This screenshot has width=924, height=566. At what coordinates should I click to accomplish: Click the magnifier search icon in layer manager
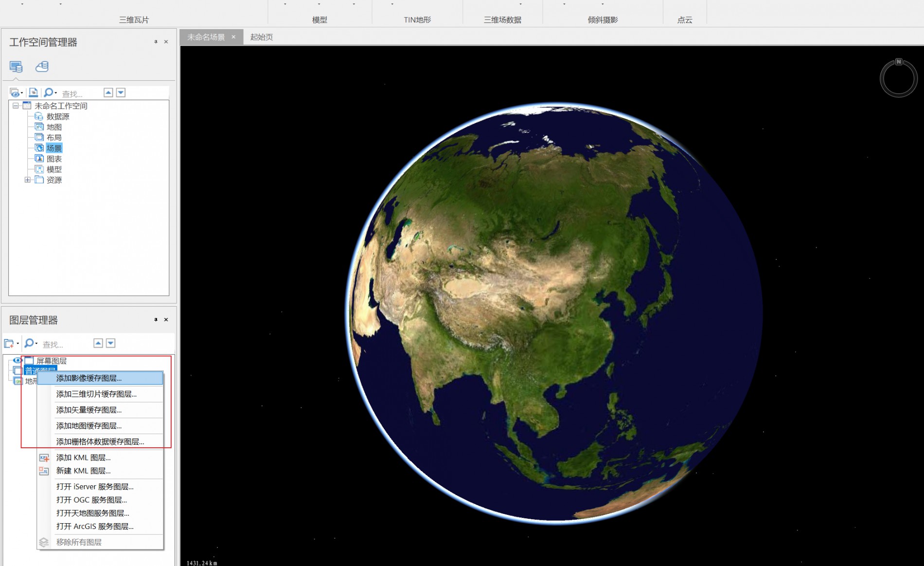point(29,344)
